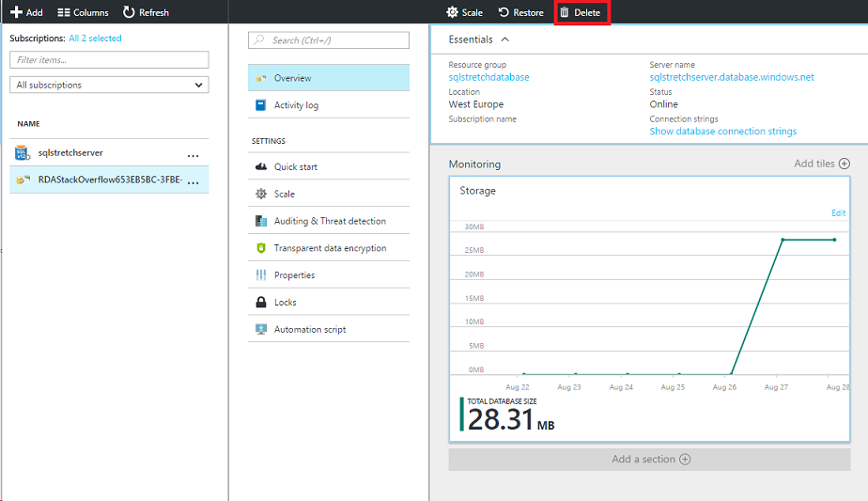Viewport: 868px width, 501px height.
Task: Open the ellipsis menu for sqlstretchserver
Action: (194, 153)
